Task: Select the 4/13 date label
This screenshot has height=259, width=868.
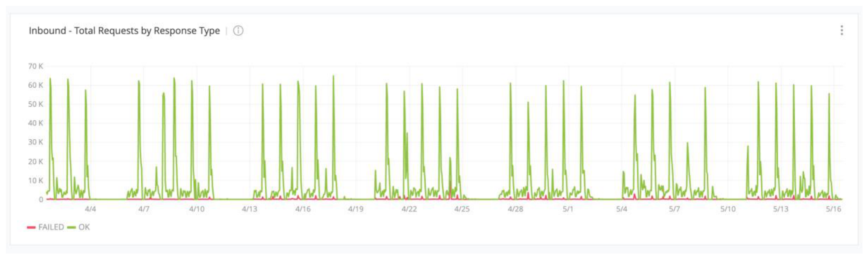Action: (250, 209)
